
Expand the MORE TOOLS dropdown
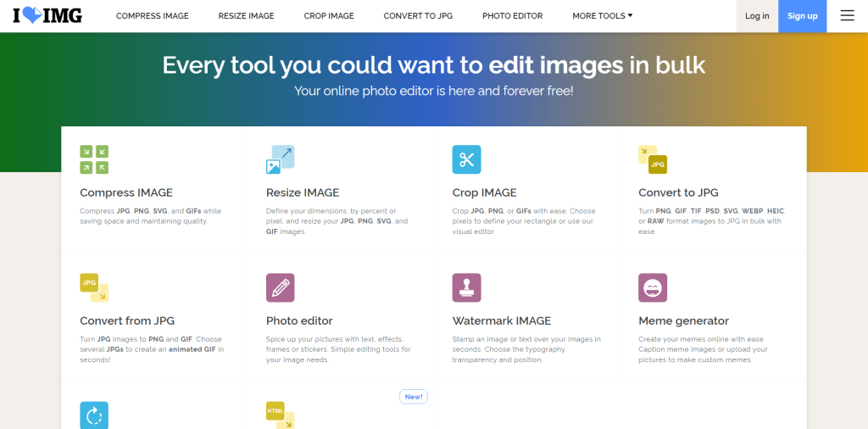point(603,16)
